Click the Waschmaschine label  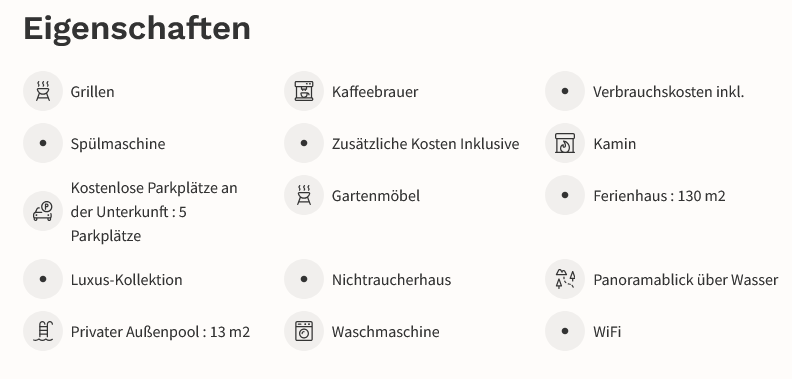(x=385, y=332)
